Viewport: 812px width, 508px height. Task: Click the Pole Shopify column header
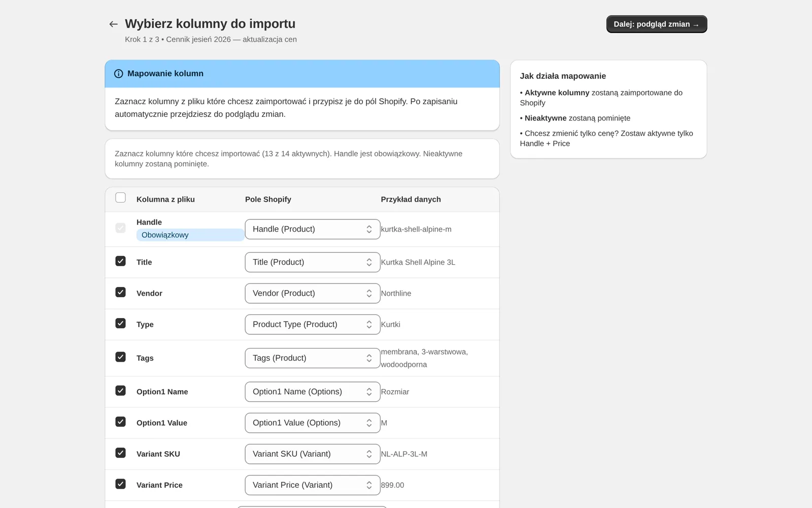[x=268, y=199]
